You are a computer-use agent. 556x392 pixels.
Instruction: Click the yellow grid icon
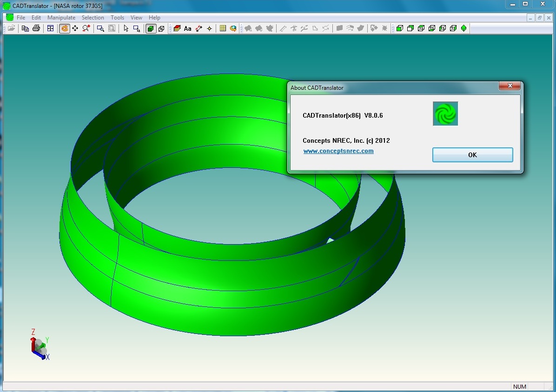point(223,28)
